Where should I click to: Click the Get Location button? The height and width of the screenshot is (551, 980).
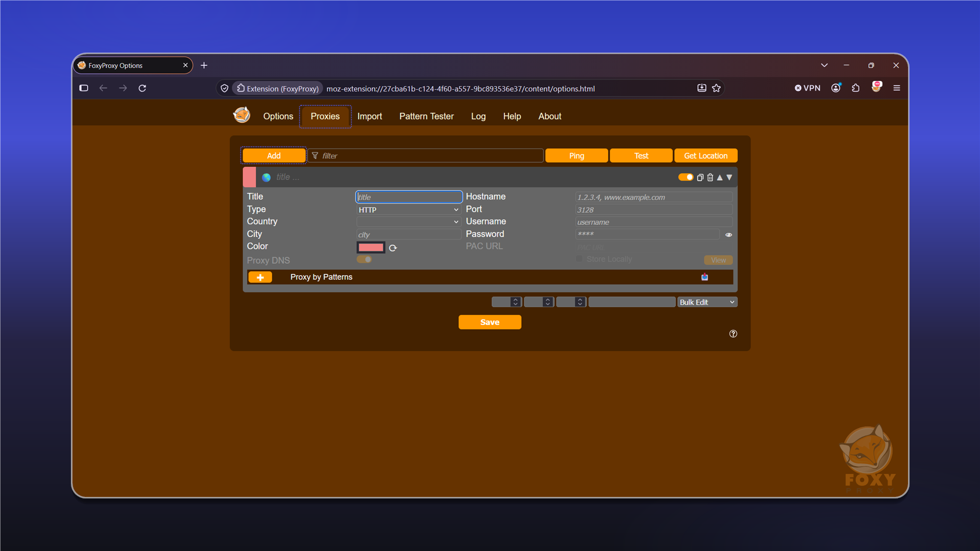point(705,156)
